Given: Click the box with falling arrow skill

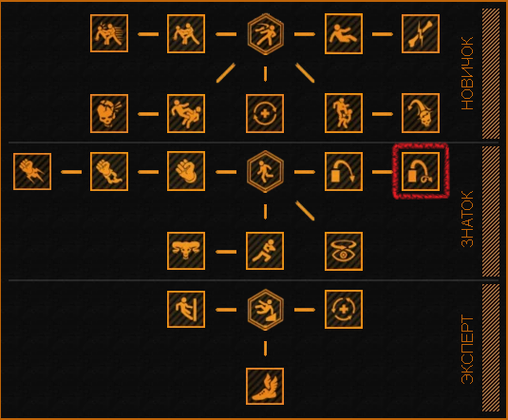Looking at the screenshot, I should click(x=344, y=171).
